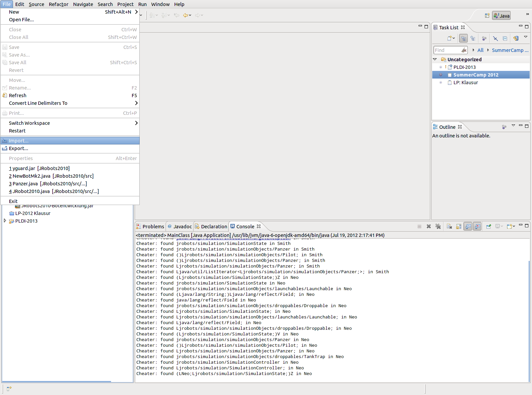Toggle Show Console on Standard Out change
The image size is (532, 395).
tap(468, 227)
